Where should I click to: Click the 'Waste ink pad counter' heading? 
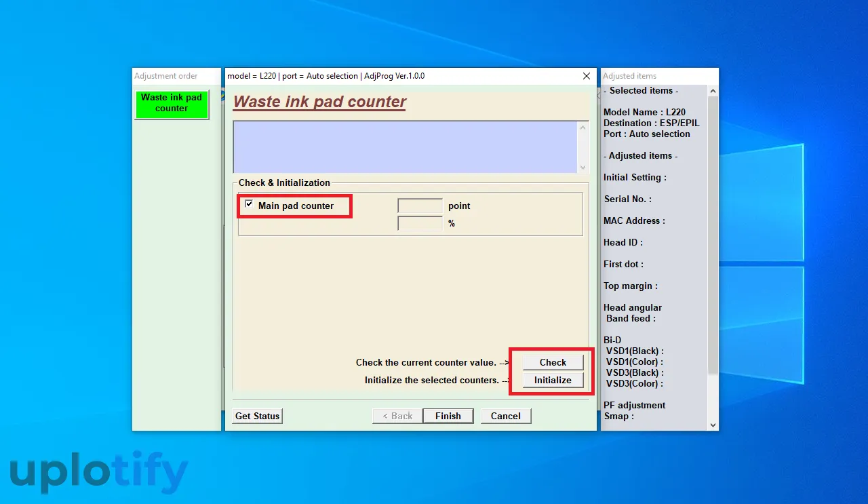pyautogui.click(x=319, y=102)
